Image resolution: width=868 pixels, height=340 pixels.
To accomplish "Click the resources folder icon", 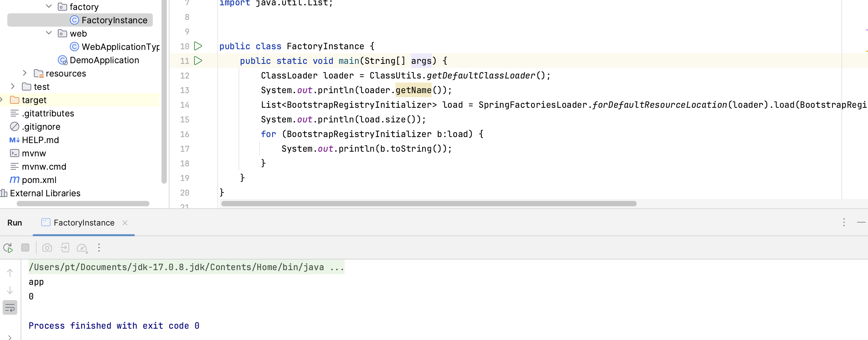I will [39, 74].
